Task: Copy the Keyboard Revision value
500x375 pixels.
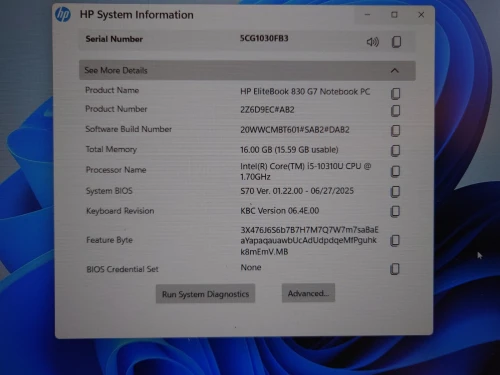Action: point(395,211)
